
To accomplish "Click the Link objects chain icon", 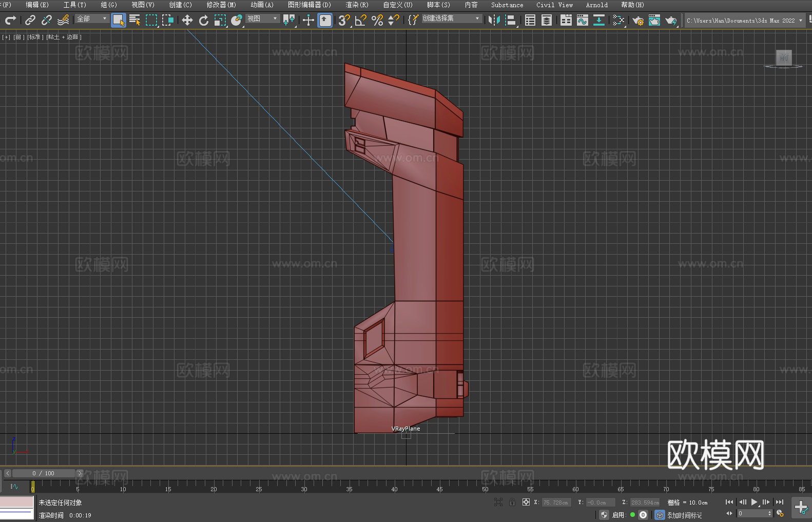I will 30,20.
